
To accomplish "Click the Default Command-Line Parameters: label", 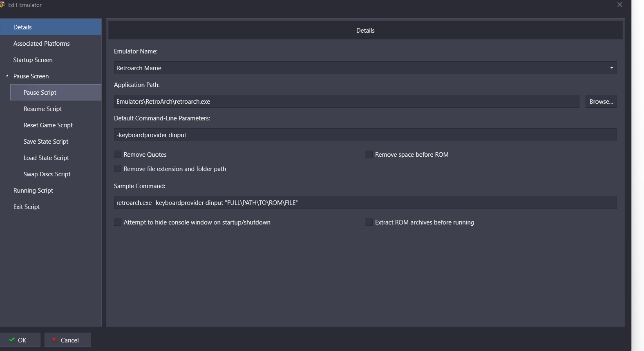I will coord(162,118).
